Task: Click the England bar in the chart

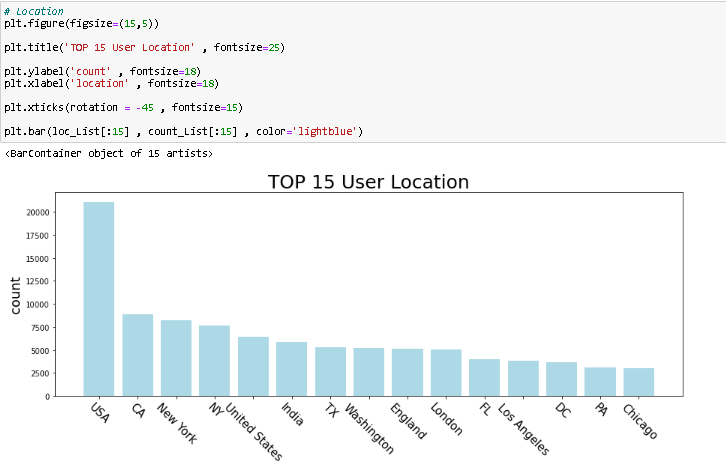Action: click(x=407, y=372)
